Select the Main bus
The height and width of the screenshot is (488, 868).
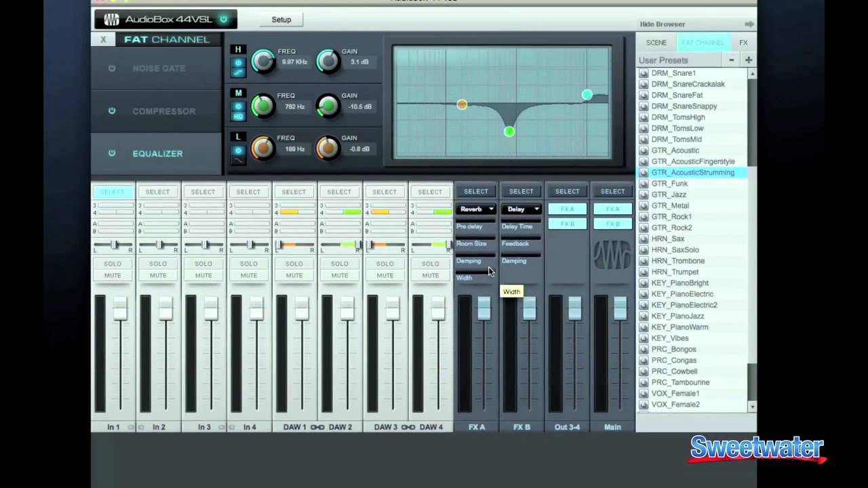click(x=612, y=192)
